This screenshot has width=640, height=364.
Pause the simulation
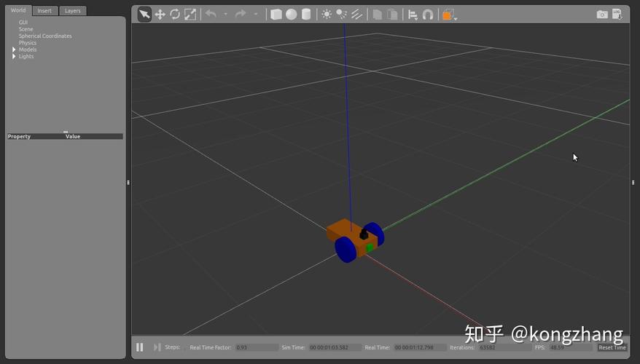pyautogui.click(x=140, y=347)
